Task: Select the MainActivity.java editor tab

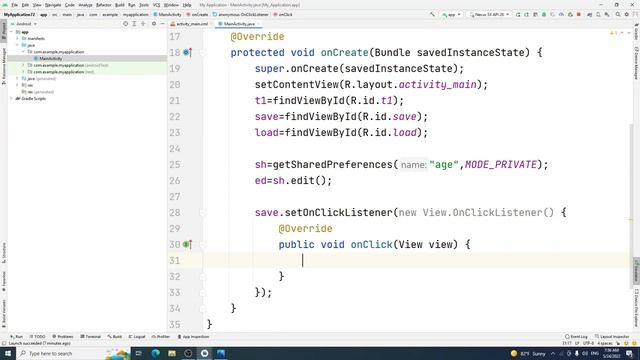Action: (239, 24)
